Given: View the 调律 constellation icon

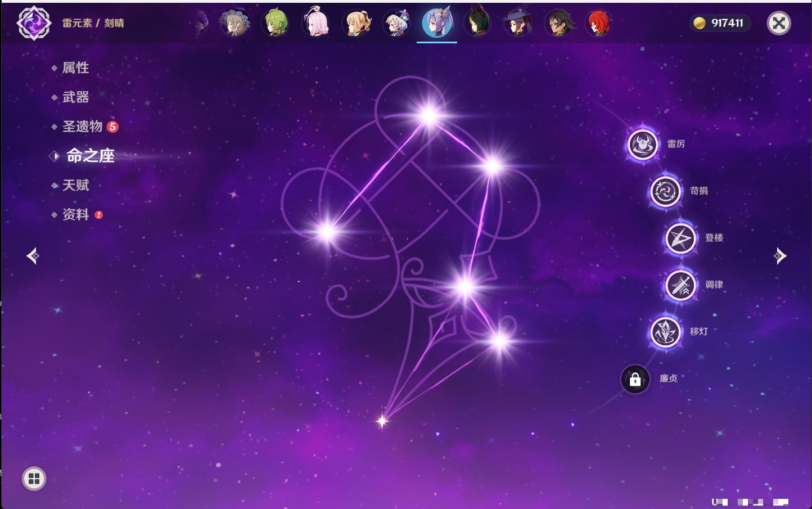Looking at the screenshot, I should pyautogui.click(x=680, y=285).
